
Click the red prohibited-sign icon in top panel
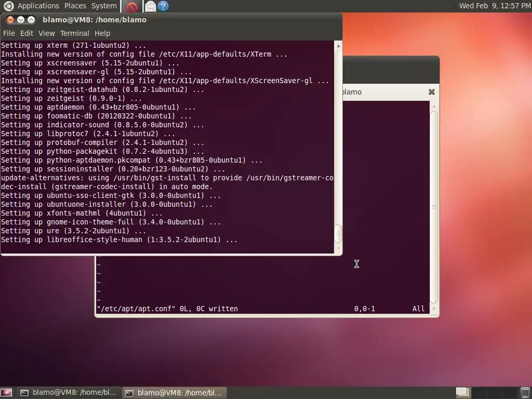tap(131, 6)
